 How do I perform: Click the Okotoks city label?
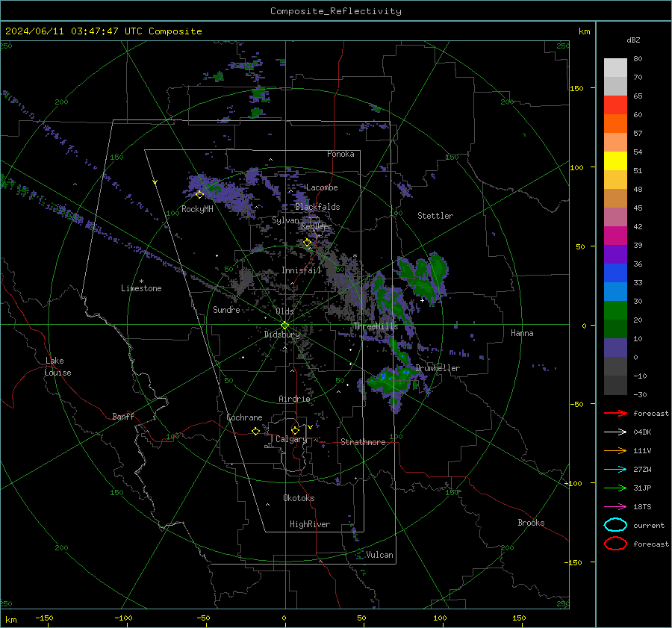[x=299, y=498]
